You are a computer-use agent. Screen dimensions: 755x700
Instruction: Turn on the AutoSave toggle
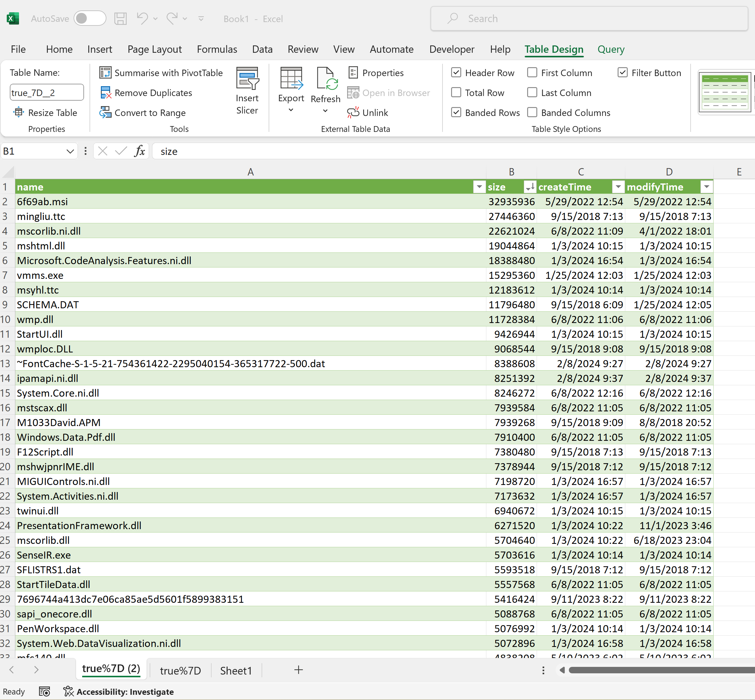coord(90,19)
